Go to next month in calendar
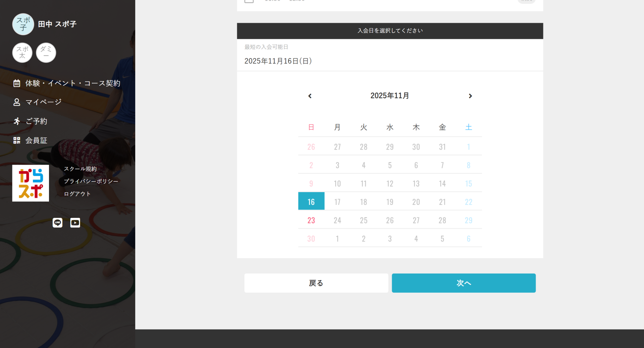 coord(470,96)
